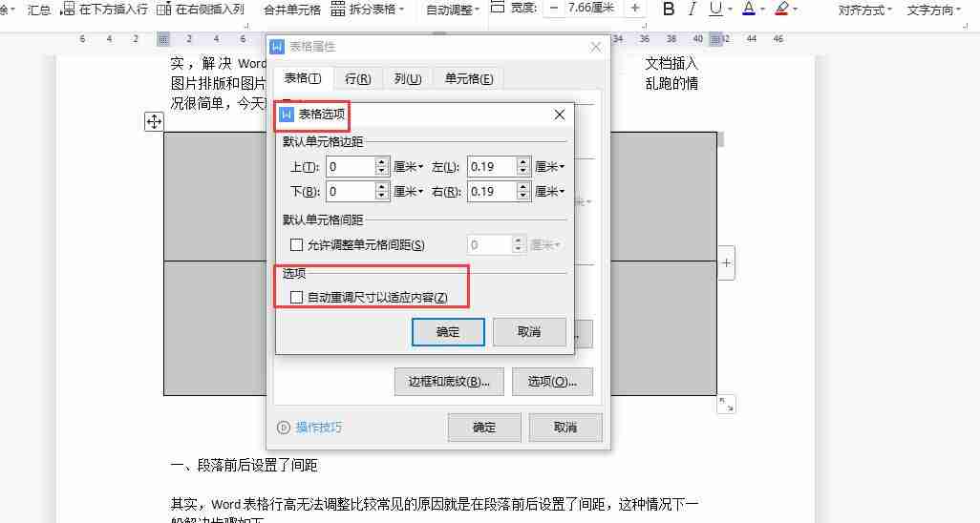Close the Table Options dialog
The width and height of the screenshot is (980, 523).
click(560, 115)
